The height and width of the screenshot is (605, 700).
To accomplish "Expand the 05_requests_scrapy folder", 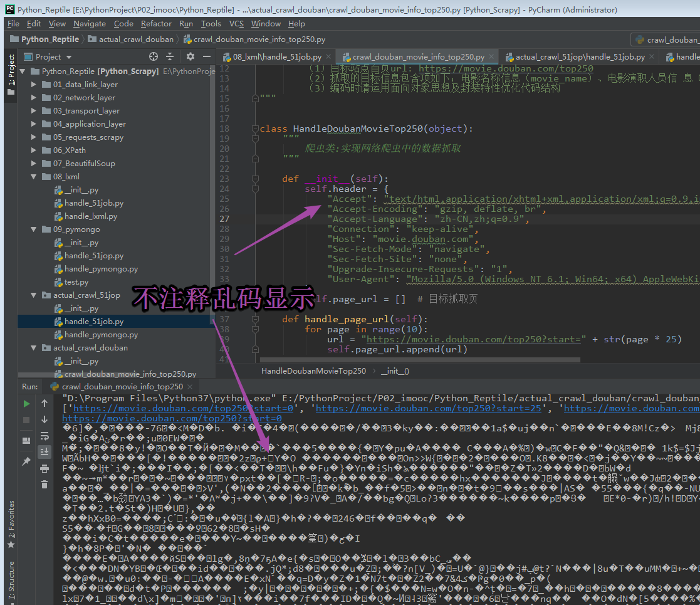I will coord(33,137).
